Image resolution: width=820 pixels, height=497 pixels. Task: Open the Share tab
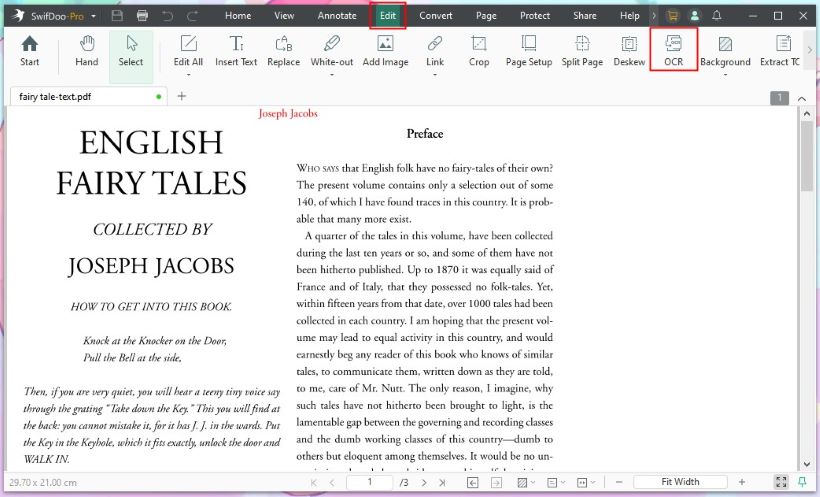click(x=585, y=16)
